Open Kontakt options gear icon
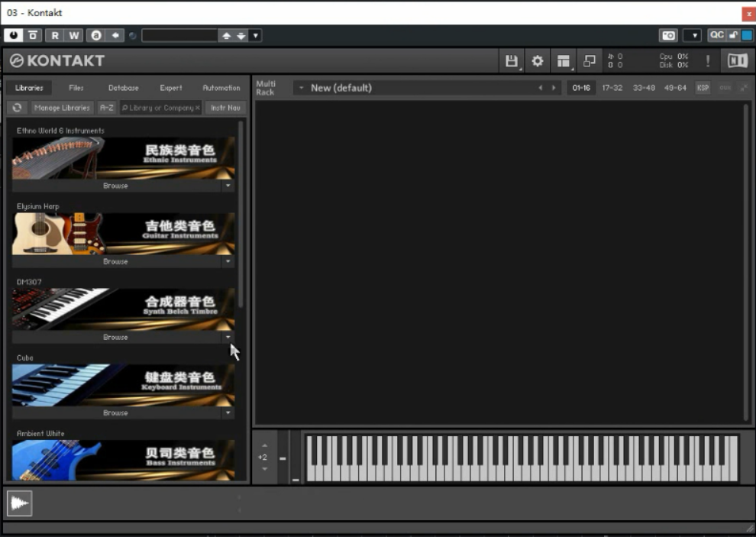Viewport: 756px width, 537px height. click(x=538, y=61)
